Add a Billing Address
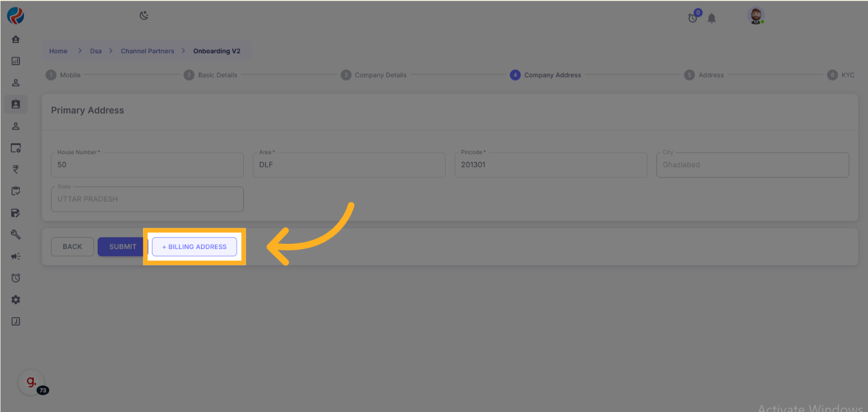The image size is (868, 412). coord(194,247)
